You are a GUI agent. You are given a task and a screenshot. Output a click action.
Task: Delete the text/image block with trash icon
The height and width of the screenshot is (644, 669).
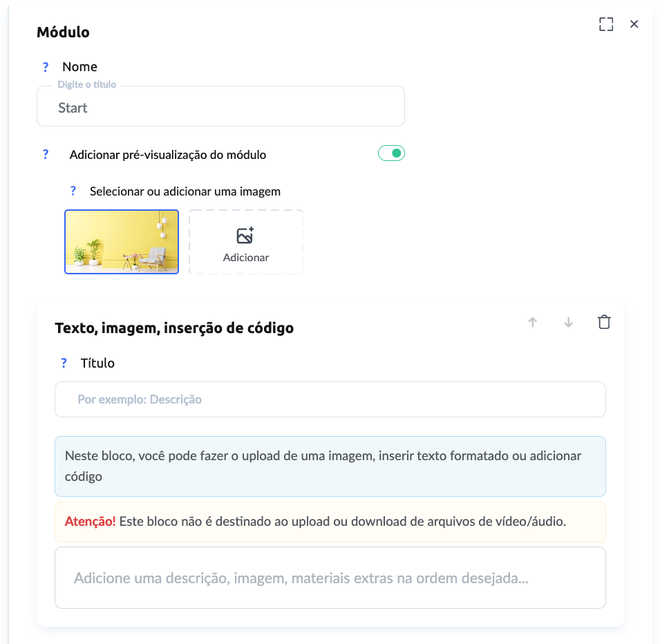[x=604, y=322]
